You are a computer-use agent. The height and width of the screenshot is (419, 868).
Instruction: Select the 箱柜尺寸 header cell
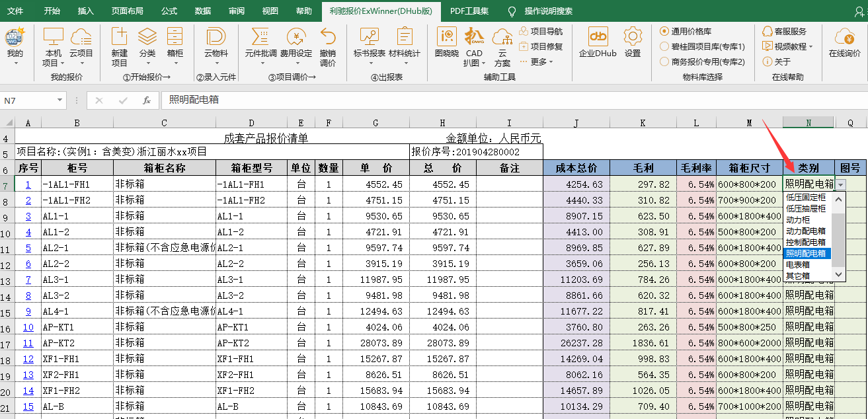[750, 169]
